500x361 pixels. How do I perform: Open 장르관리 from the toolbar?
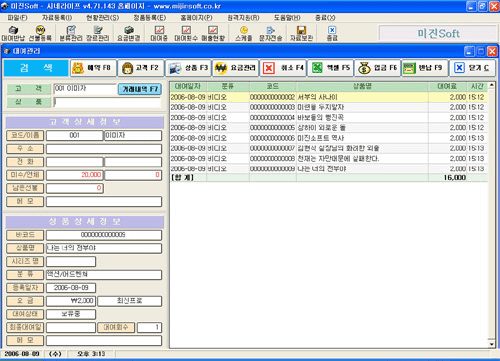pos(98,34)
